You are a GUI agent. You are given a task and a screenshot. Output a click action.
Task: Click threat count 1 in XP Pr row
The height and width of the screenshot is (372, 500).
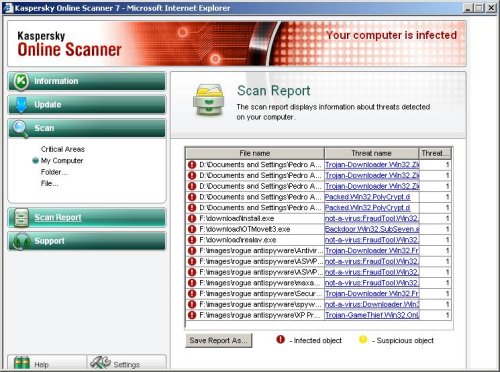pos(447,315)
